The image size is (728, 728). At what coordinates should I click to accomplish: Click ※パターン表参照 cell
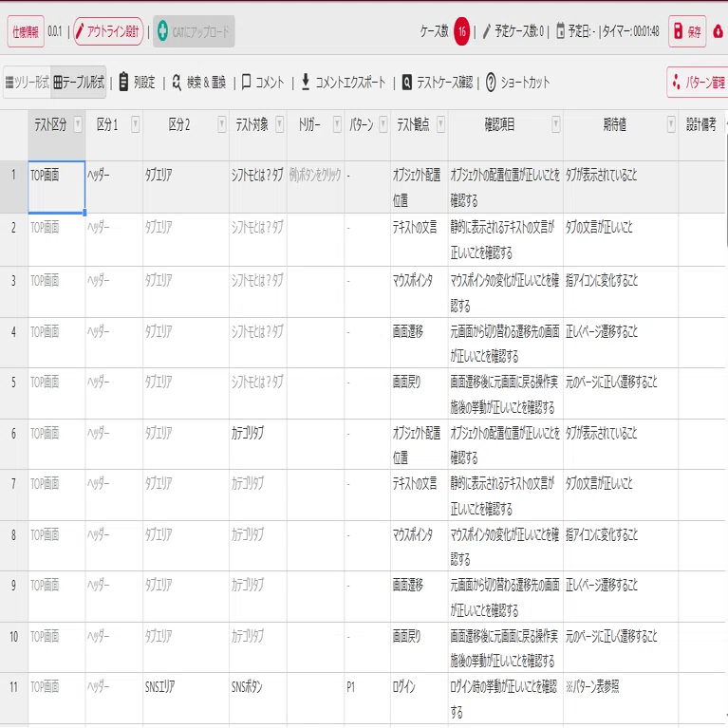click(621, 699)
